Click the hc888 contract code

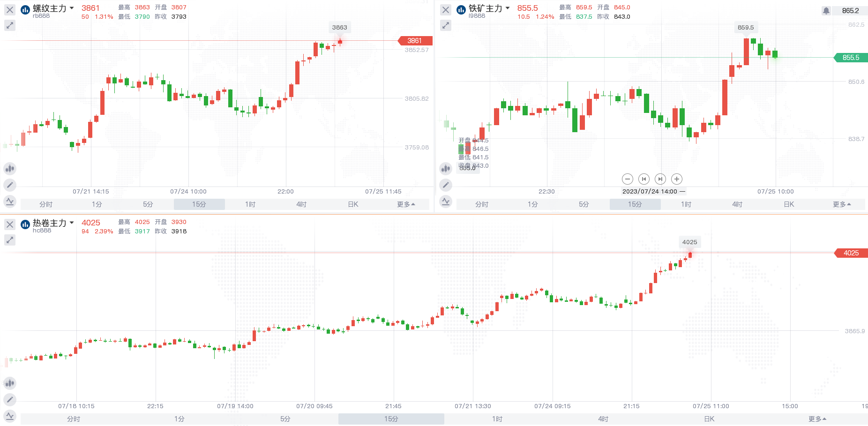click(x=42, y=231)
